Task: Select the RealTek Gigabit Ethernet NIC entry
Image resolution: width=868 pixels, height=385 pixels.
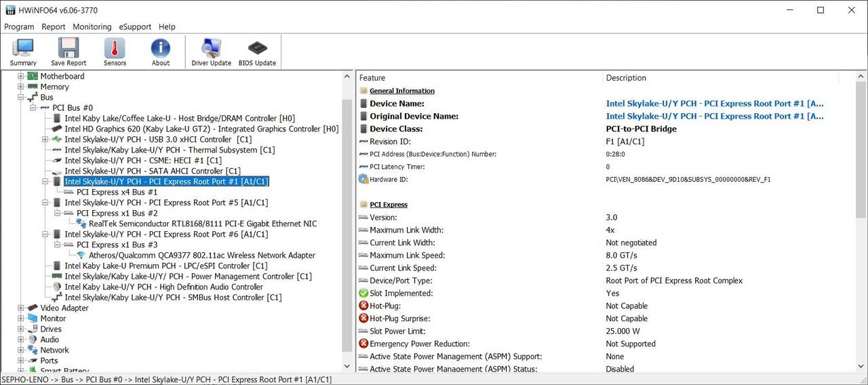Action: tap(202, 224)
